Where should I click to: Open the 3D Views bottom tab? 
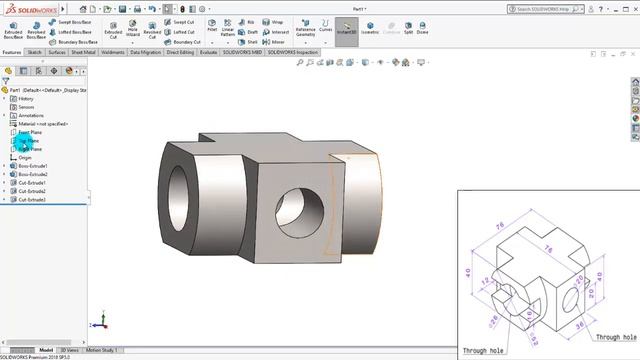pyautogui.click(x=69, y=350)
